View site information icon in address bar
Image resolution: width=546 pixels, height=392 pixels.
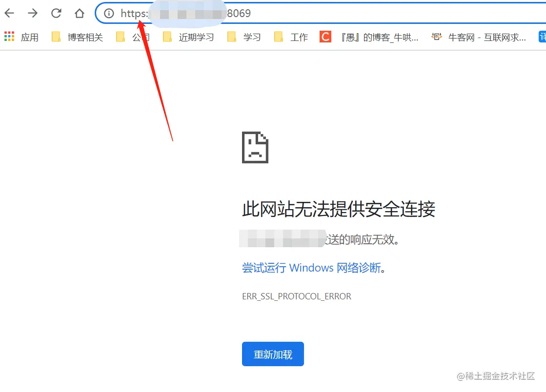[109, 13]
